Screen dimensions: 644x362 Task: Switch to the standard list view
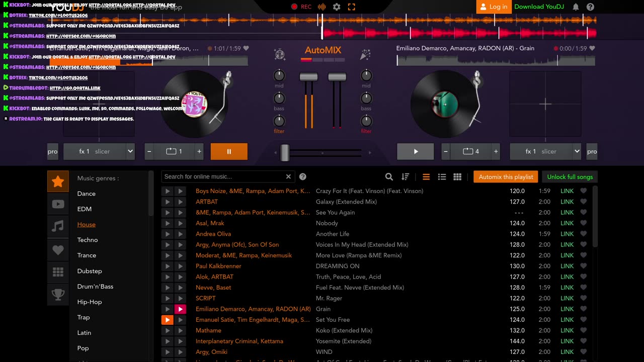tap(426, 177)
